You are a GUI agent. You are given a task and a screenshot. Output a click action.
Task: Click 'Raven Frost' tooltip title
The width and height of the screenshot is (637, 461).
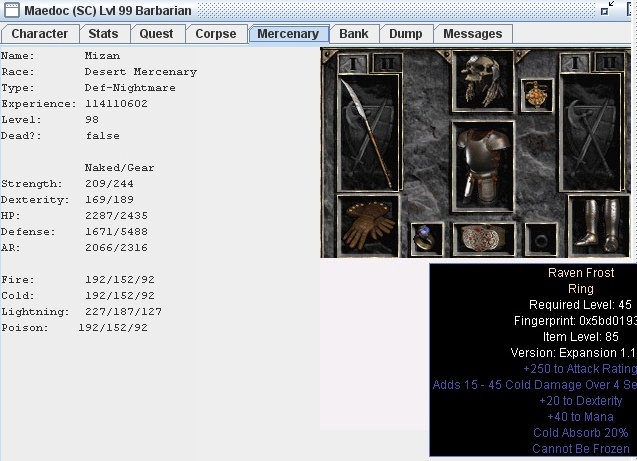point(581,273)
